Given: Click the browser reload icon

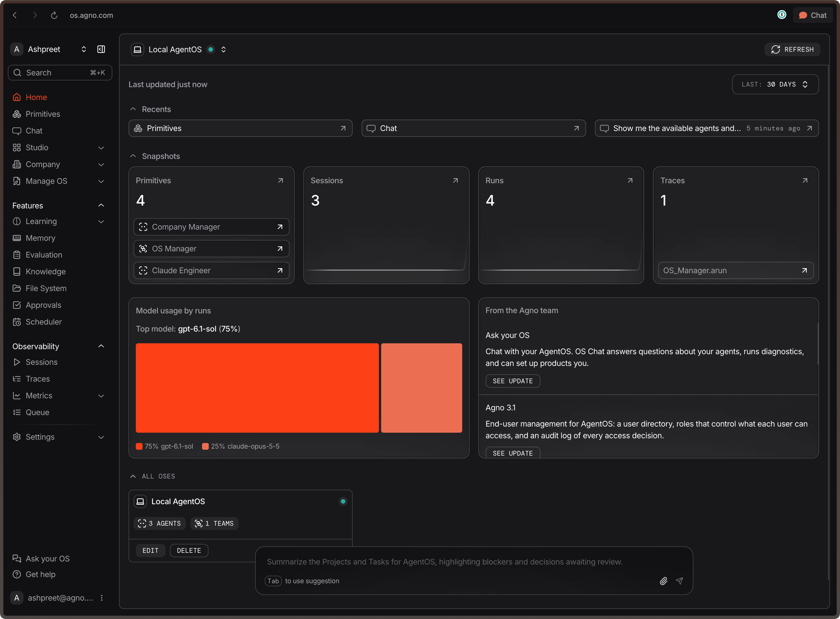Looking at the screenshot, I should coord(54,15).
